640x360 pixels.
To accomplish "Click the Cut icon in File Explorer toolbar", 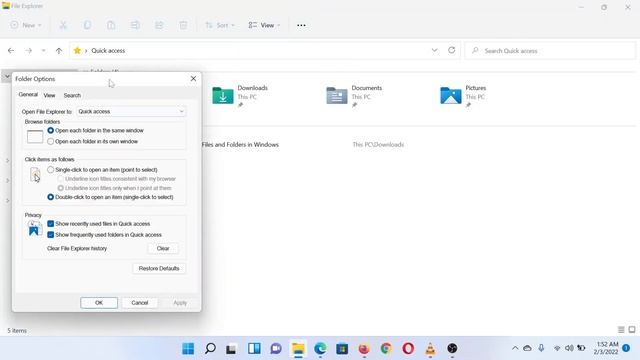I will [x=63, y=25].
